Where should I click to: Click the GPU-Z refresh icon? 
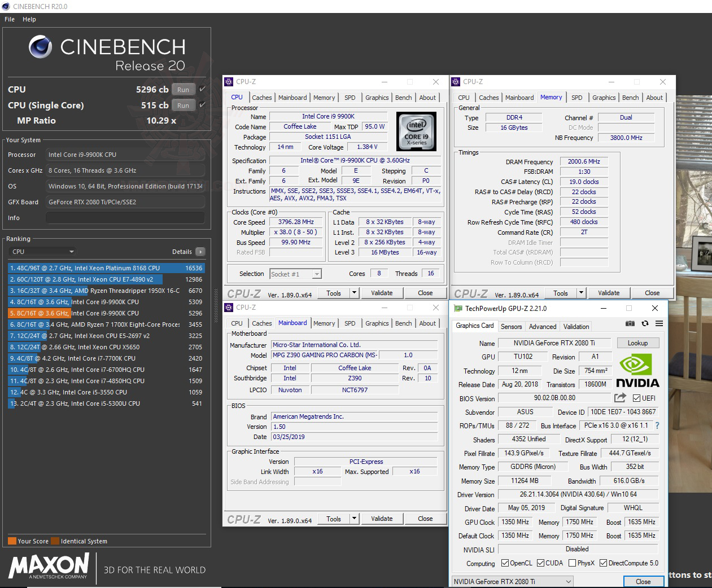[x=645, y=323]
